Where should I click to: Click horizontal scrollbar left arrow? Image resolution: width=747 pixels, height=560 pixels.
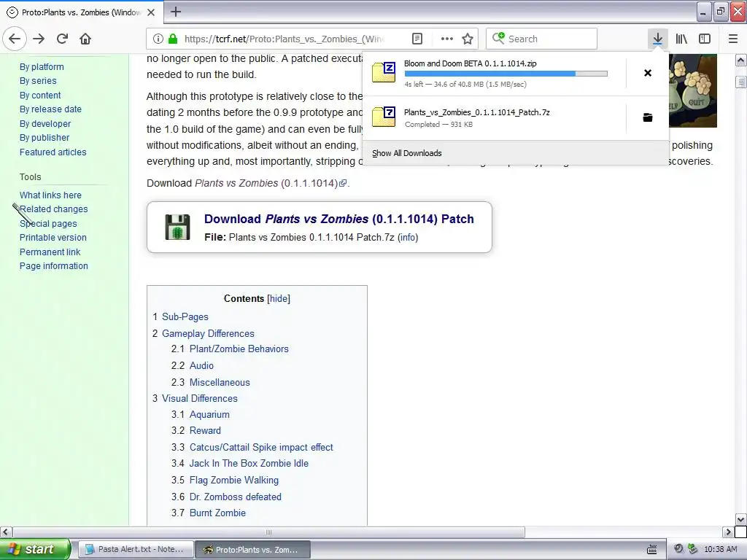[6, 532]
